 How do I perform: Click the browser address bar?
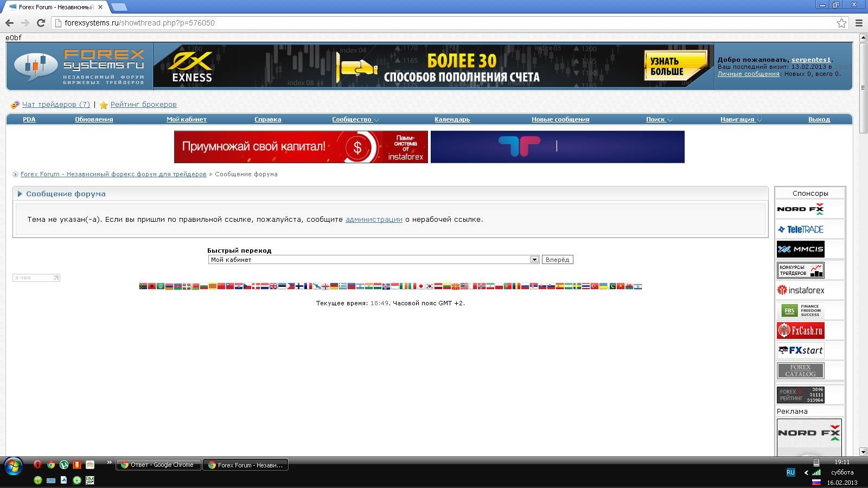pos(442,23)
